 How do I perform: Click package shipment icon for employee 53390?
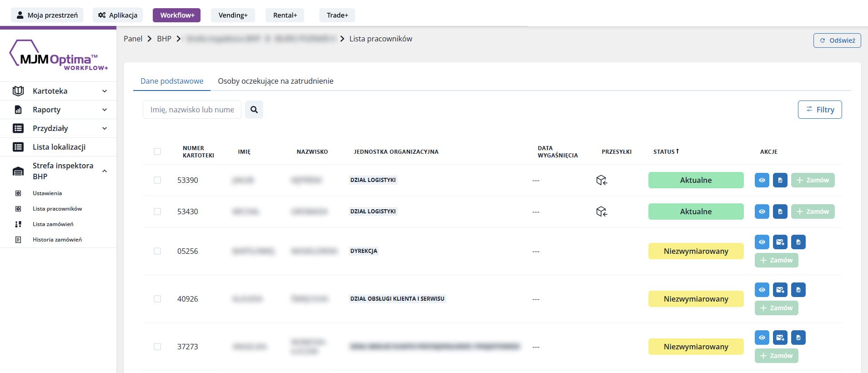click(x=602, y=180)
